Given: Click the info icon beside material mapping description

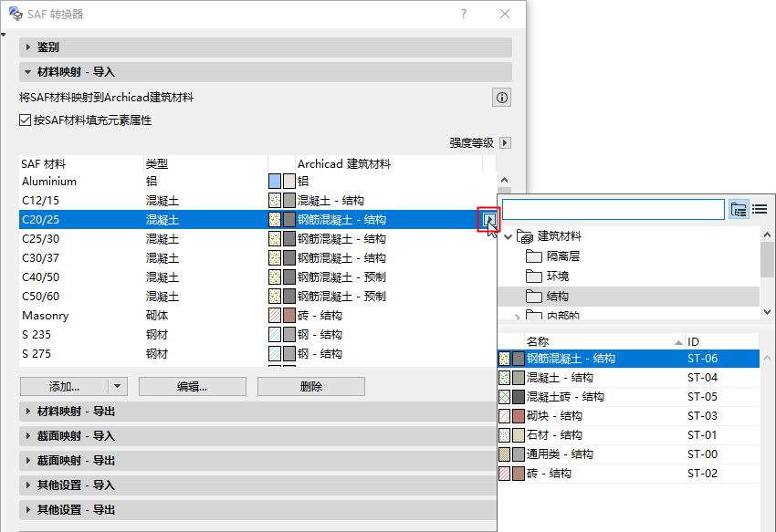Looking at the screenshot, I should pyautogui.click(x=501, y=98).
